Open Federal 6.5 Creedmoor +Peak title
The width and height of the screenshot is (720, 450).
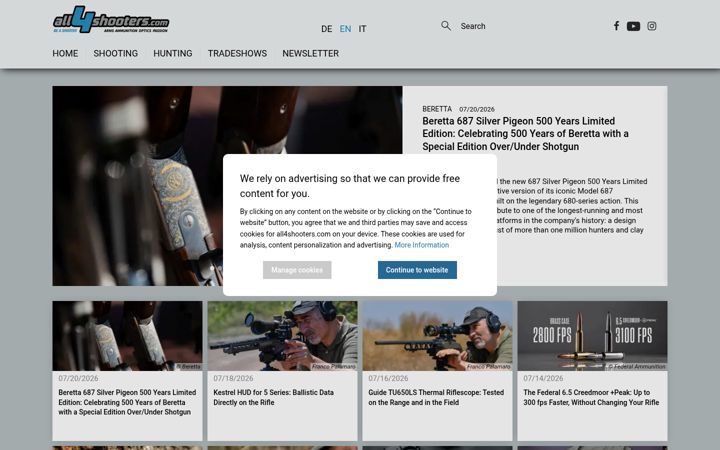pyautogui.click(x=591, y=397)
